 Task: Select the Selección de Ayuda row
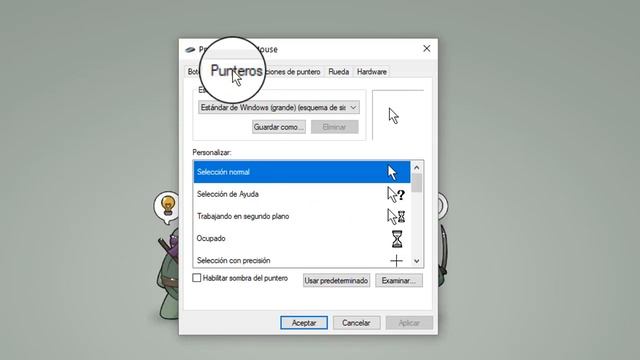tap(302, 194)
